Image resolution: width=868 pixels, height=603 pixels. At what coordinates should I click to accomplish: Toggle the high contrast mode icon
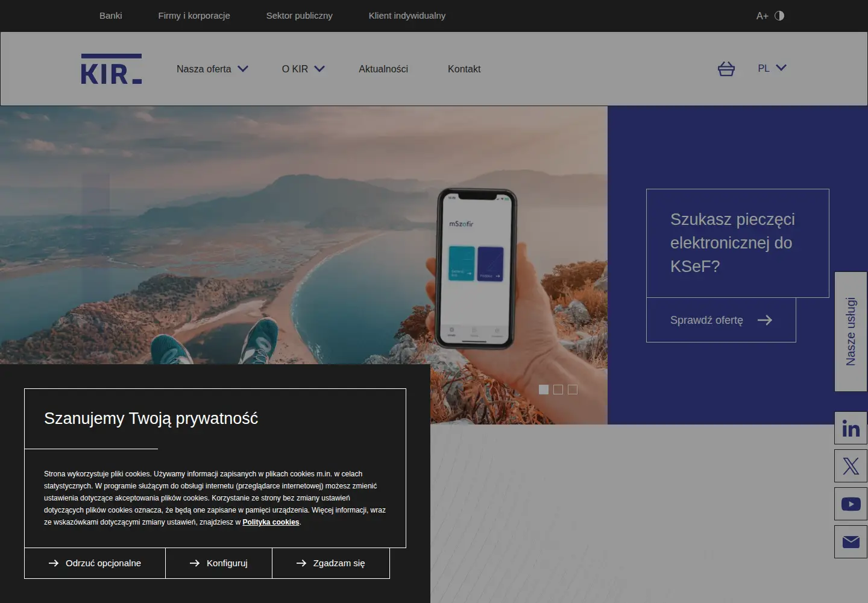pyautogui.click(x=779, y=16)
